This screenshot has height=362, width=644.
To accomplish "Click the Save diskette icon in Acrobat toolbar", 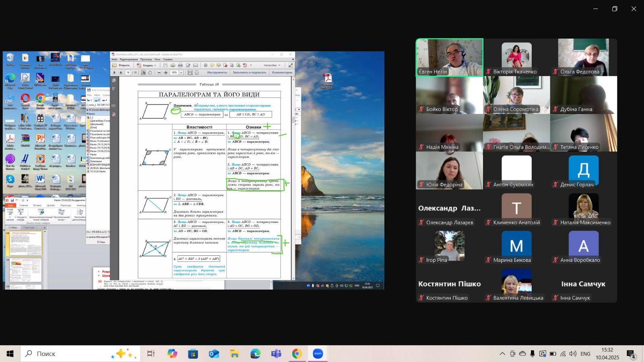I will (x=165, y=65).
